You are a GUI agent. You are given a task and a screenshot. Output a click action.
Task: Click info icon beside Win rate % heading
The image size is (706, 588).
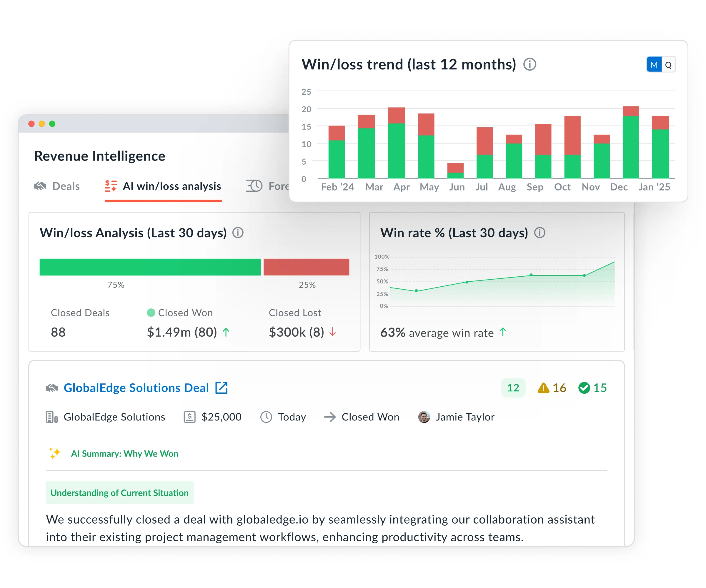click(540, 233)
